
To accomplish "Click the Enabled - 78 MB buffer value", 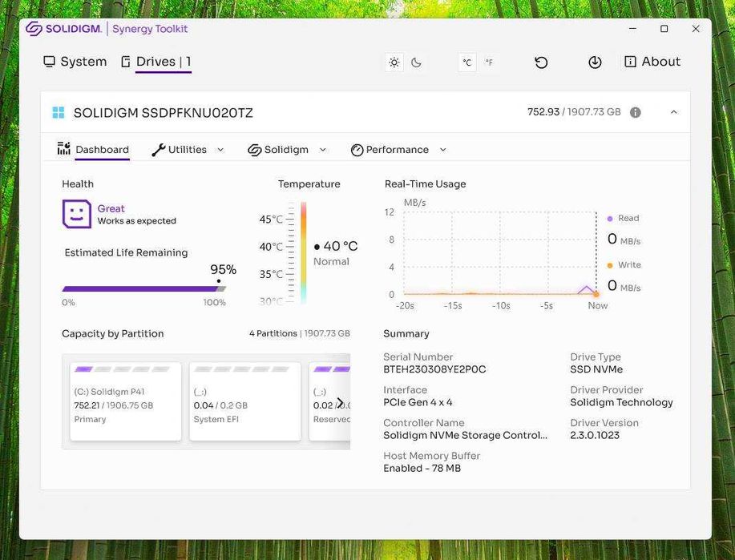I will [x=422, y=468].
